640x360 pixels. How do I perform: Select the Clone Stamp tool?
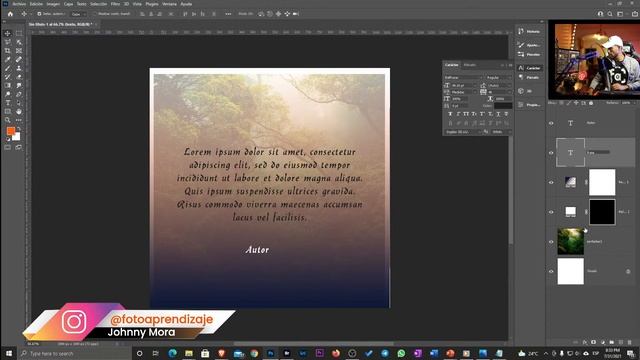(19, 69)
